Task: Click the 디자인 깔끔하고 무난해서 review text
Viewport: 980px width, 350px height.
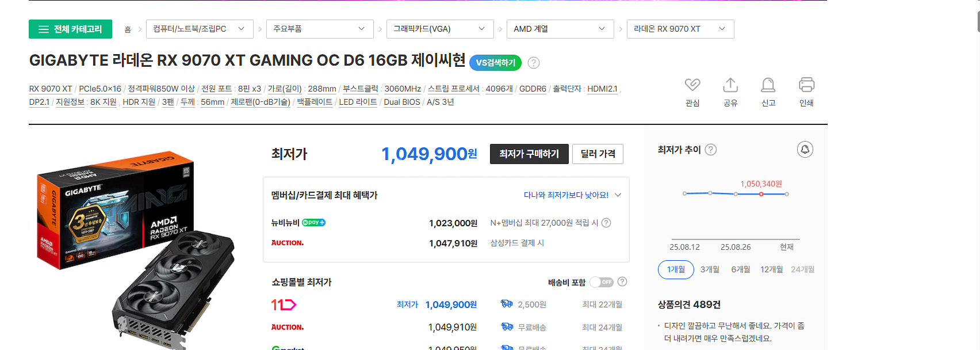Action: click(x=734, y=332)
